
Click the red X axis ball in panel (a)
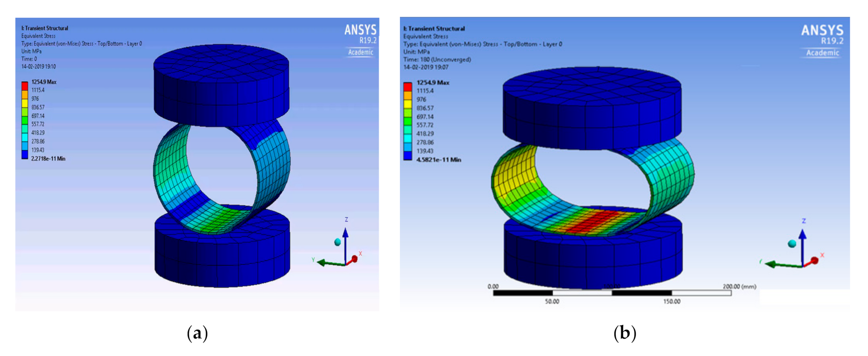(x=354, y=259)
